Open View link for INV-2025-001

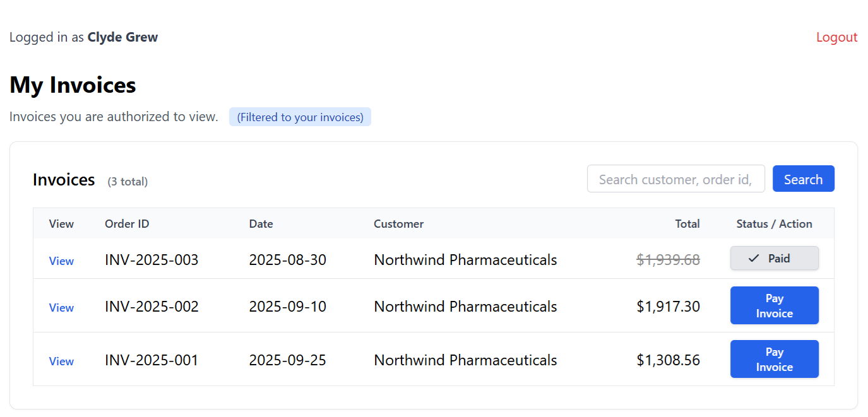click(61, 361)
